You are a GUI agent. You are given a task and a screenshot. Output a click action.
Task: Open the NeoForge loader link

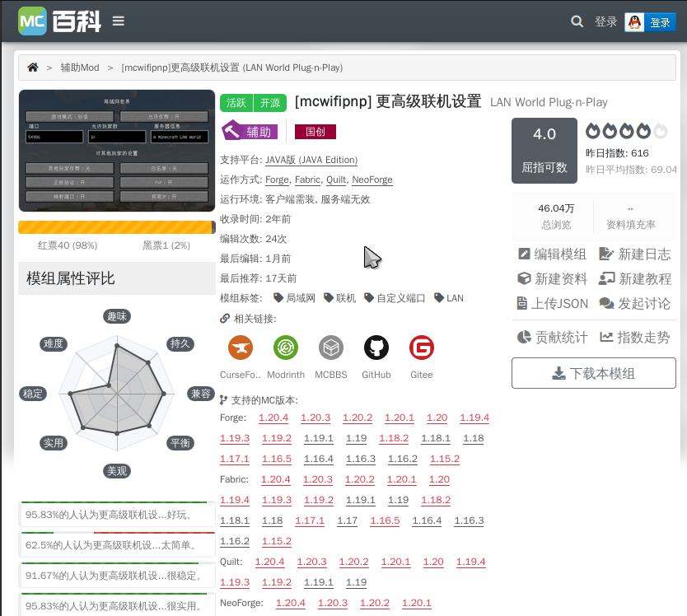tap(372, 180)
